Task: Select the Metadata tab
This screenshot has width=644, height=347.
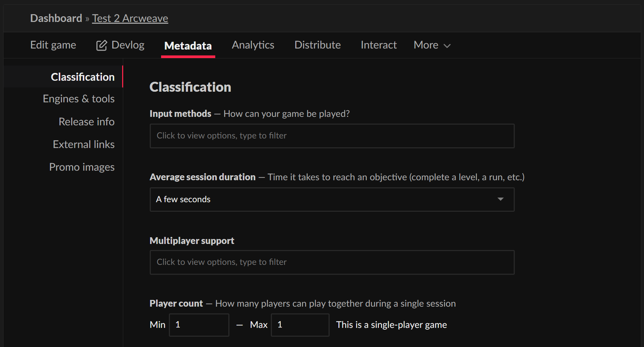Action: coord(188,46)
